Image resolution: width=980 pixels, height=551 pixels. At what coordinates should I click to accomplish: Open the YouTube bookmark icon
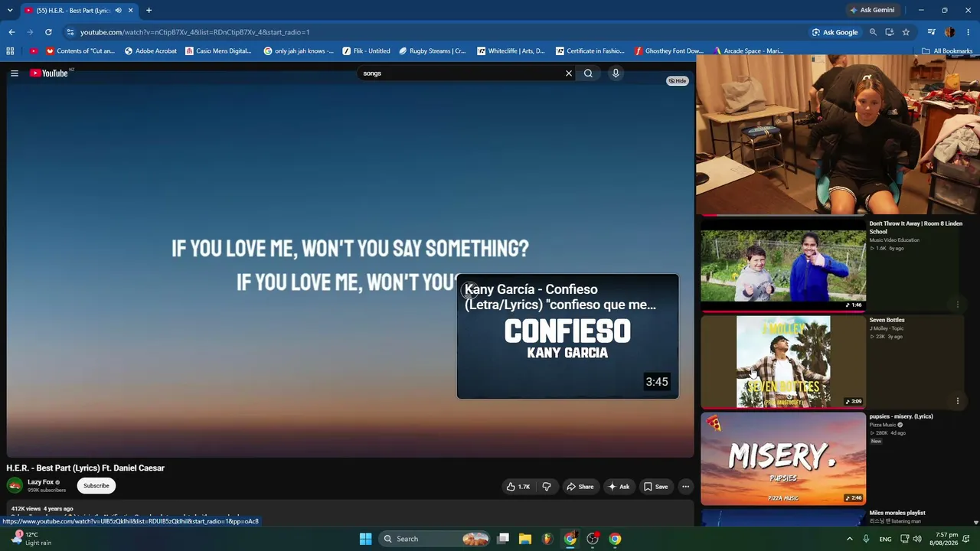(33, 51)
